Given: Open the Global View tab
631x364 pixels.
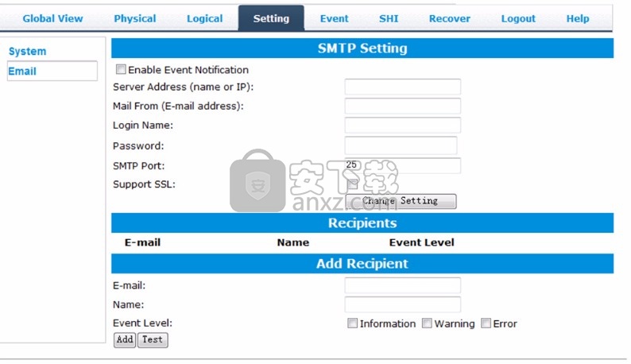Looking at the screenshot, I should point(52,18).
